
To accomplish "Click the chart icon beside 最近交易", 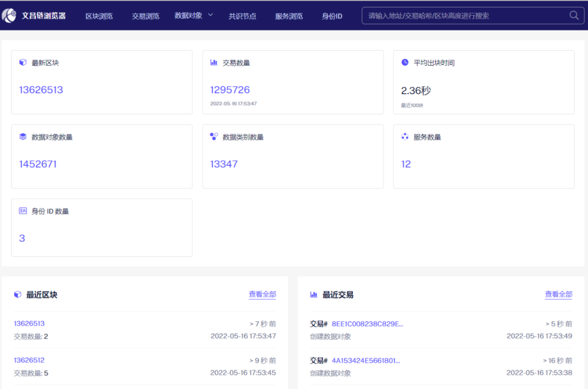I will click(x=314, y=294).
